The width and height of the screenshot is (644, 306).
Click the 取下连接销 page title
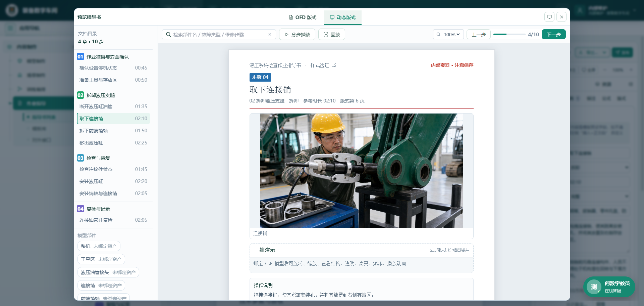270,90
